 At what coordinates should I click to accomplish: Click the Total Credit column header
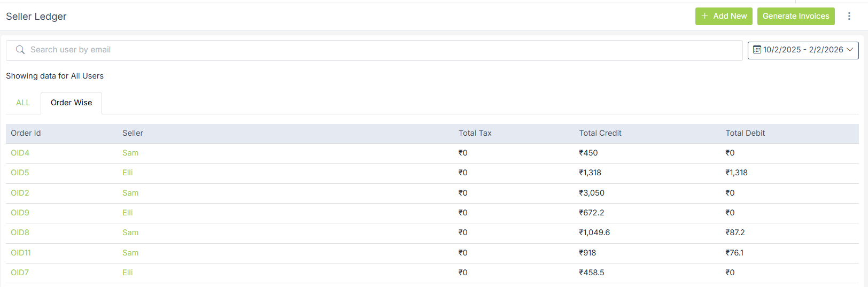(600, 133)
